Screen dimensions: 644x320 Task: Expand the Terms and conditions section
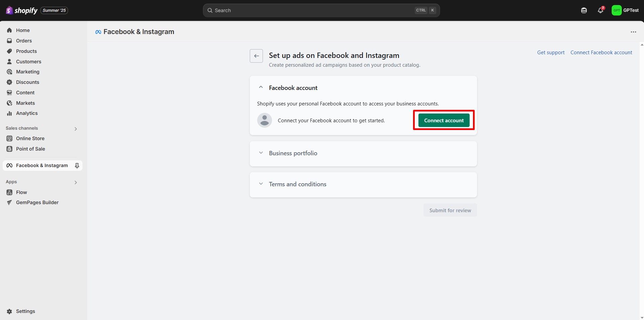point(261,184)
